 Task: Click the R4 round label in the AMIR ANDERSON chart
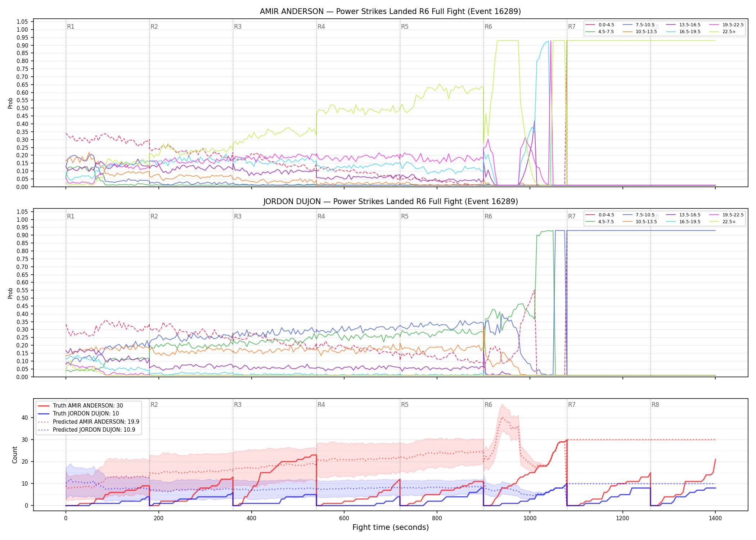click(x=321, y=27)
